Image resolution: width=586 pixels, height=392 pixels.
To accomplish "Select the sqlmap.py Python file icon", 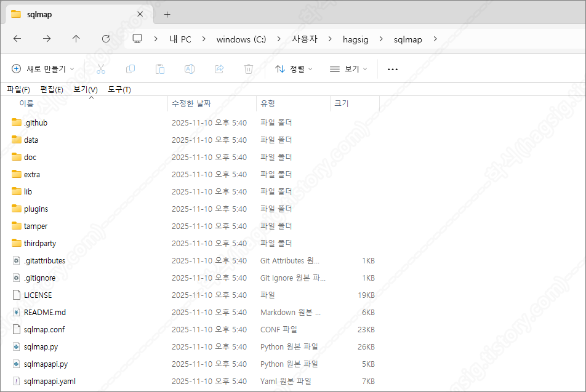I will click(x=17, y=346).
